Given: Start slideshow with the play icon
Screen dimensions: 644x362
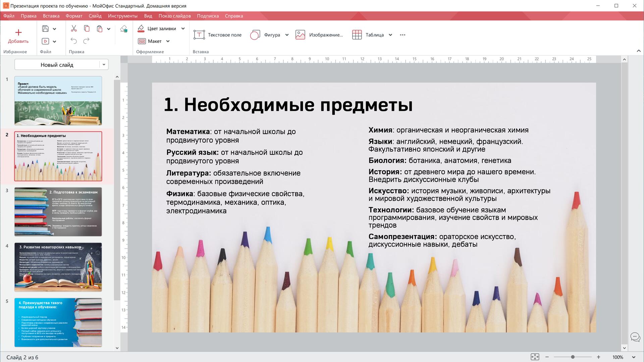Looking at the screenshot, I should [45, 41].
